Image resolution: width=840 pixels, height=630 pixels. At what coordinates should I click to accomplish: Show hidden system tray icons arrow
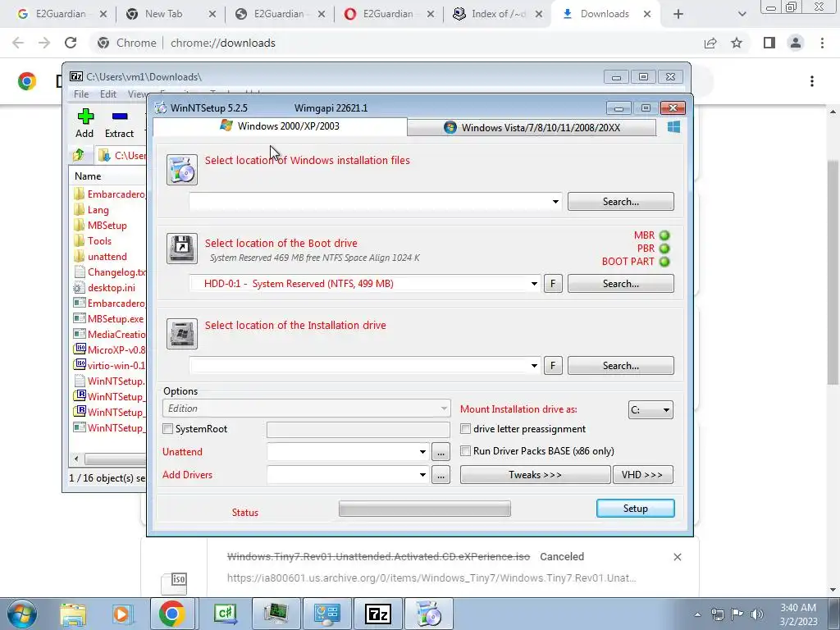697,614
